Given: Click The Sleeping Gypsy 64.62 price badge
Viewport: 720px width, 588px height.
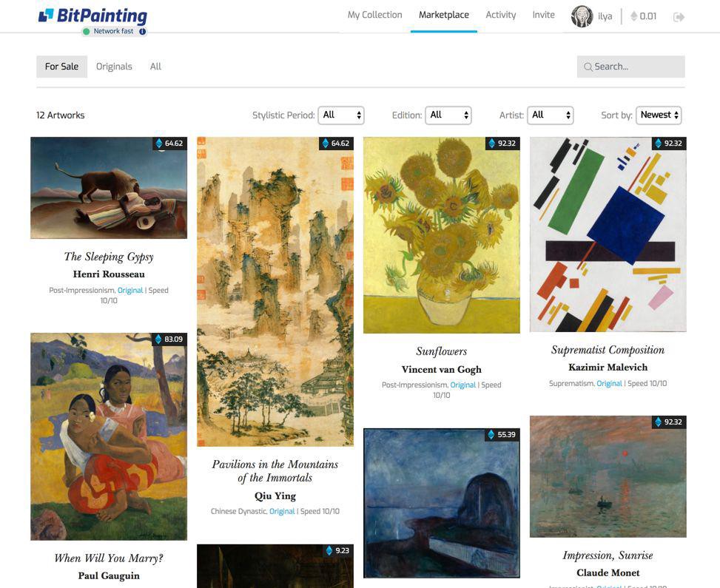Looking at the screenshot, I should point(169,143).
